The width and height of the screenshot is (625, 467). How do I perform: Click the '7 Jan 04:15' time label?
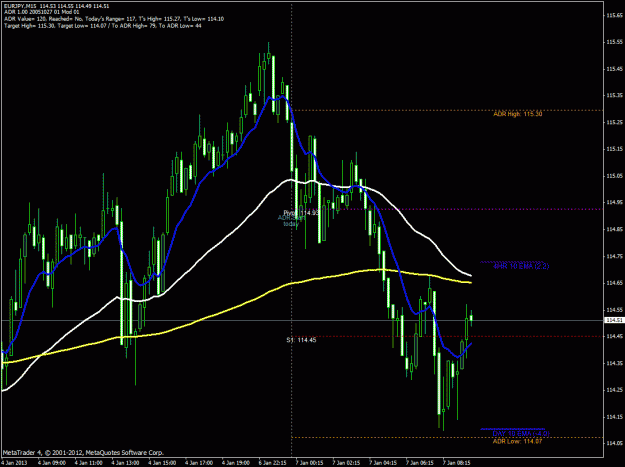pos(383,463)
